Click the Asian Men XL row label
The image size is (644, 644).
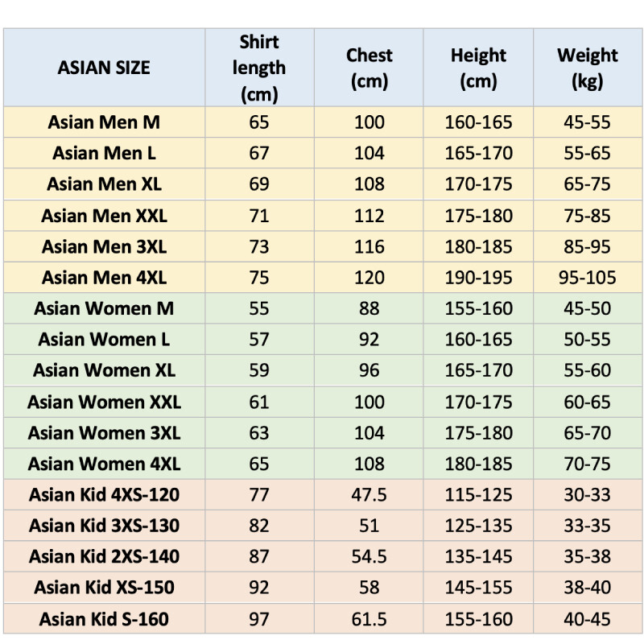(x=104, y=184)
